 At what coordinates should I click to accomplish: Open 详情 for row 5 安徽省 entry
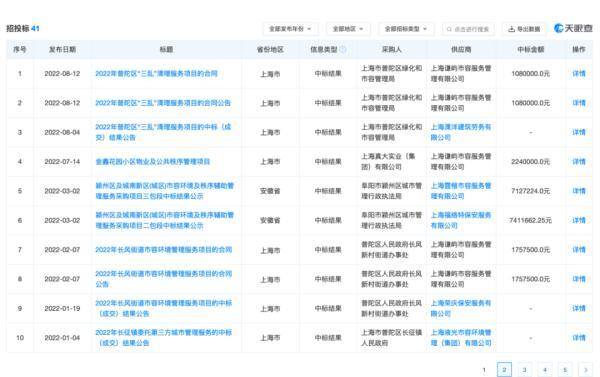[x=579, y=191]
